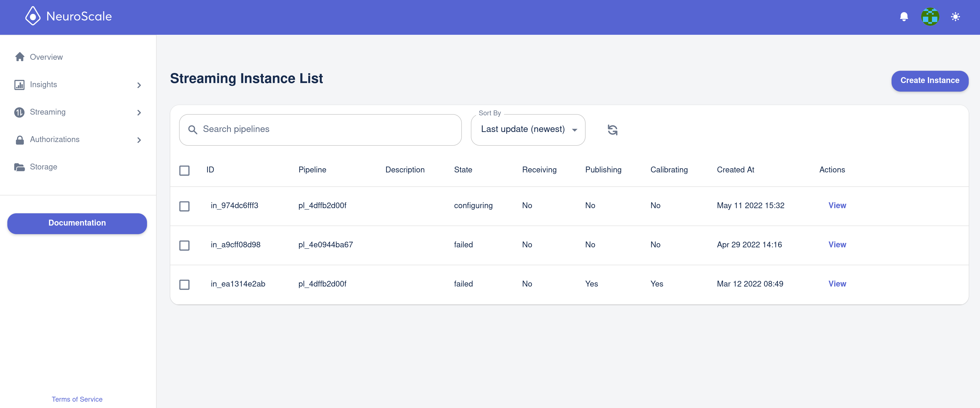The width and height of the screenshot is (980, 408).
Task: Click the Streaming sidebar icon
Action: point(19,112)
